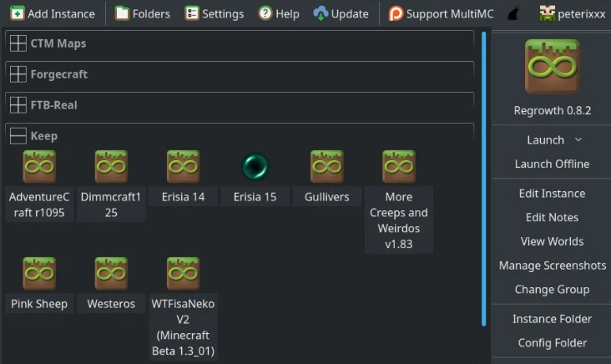Open the Config Folder

click(x=553, y=342)
